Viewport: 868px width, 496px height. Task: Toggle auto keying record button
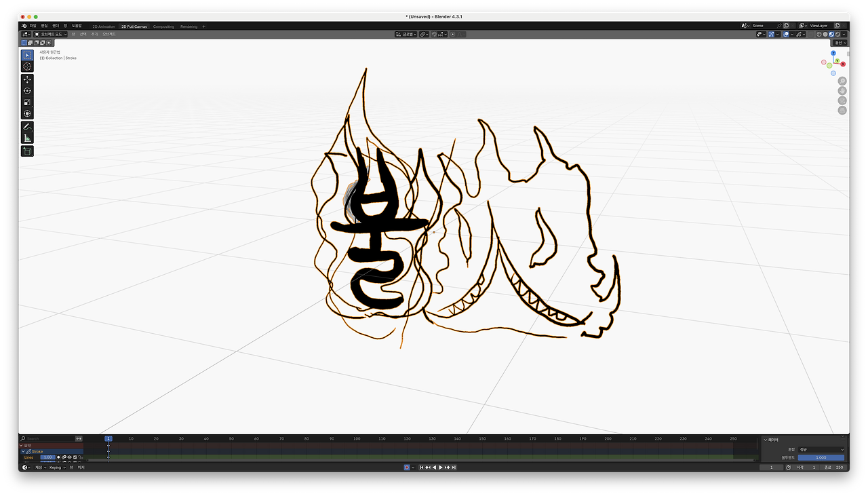tap(407, 468)
